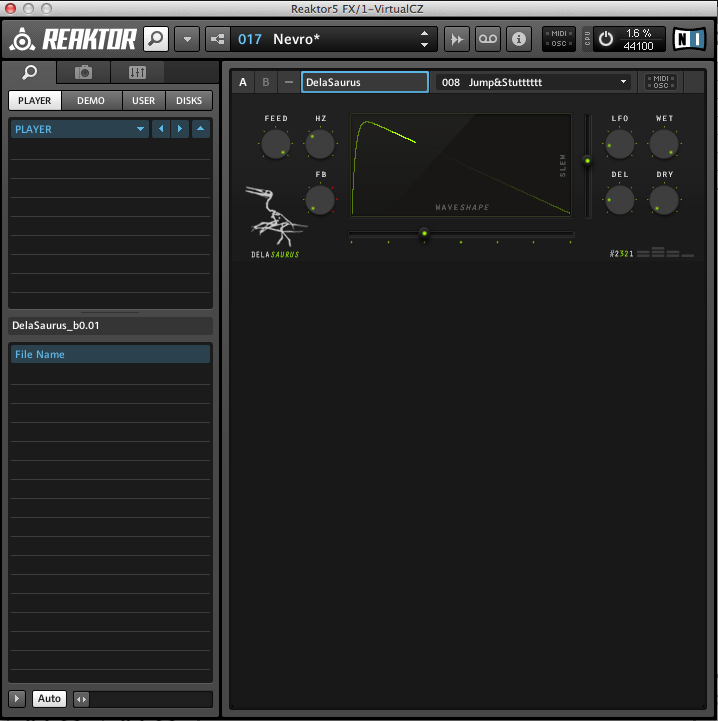Image resolution: width=718 pixels, height=721 pixels.
Task: Switch to the panelsets sliders tab
Action: click(x=137, y=72)
